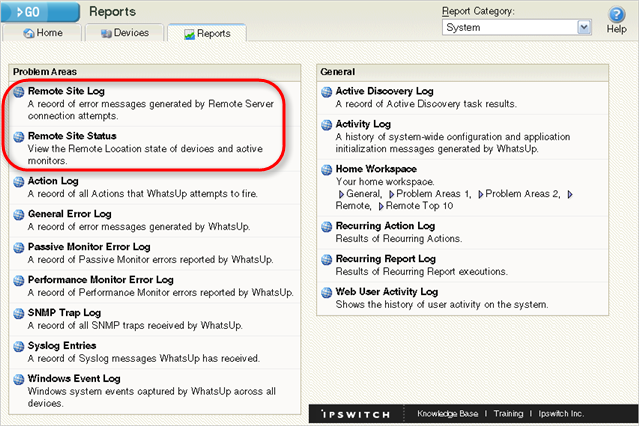Click the globe icon beside Windows Event Log
Screen dimensions: 639x426
(x=19, y=380)
